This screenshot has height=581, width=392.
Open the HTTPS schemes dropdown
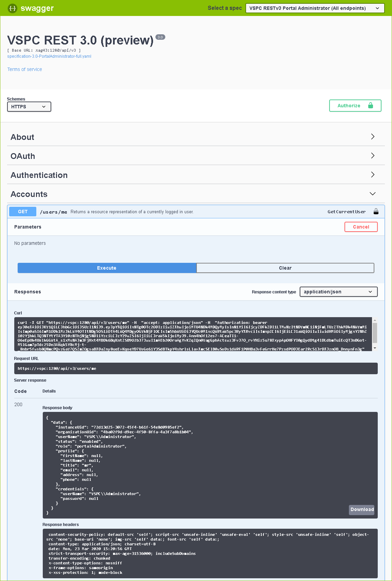tap(29, 107)
